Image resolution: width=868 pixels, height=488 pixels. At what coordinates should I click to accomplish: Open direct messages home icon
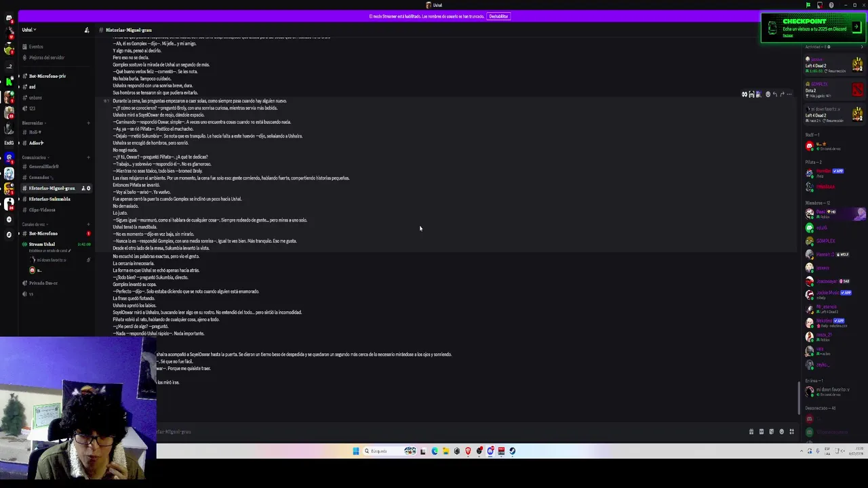pos(9,18)
